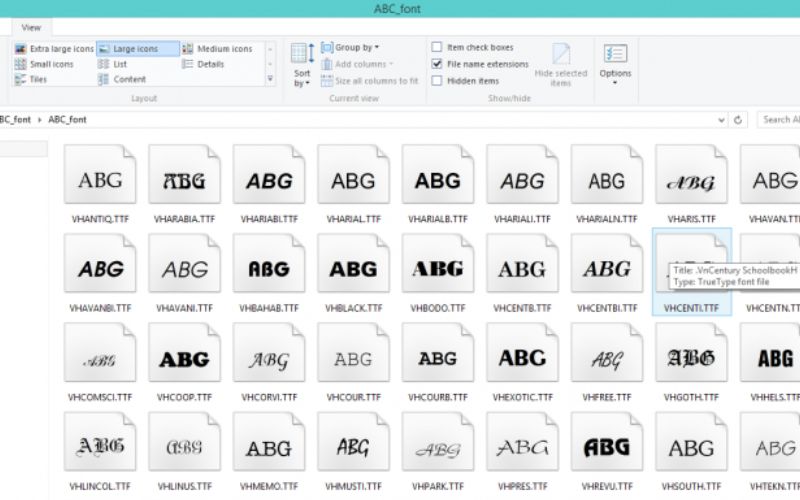Viewport: 800px width, 500px height.
Task: Select VHCENTBI.TTF font file
Action: [607, 273]
